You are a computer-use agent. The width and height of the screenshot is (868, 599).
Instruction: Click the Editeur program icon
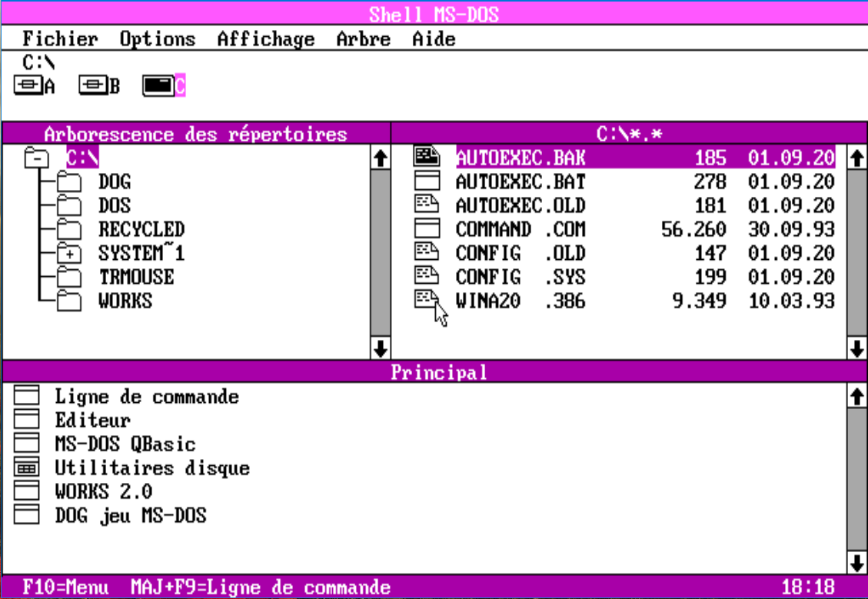(x=27, y=420)
